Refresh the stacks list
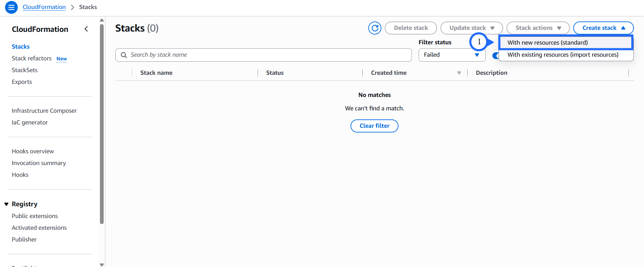The height and width of the screenshot is (267, 644). click(x=375, y=28)
